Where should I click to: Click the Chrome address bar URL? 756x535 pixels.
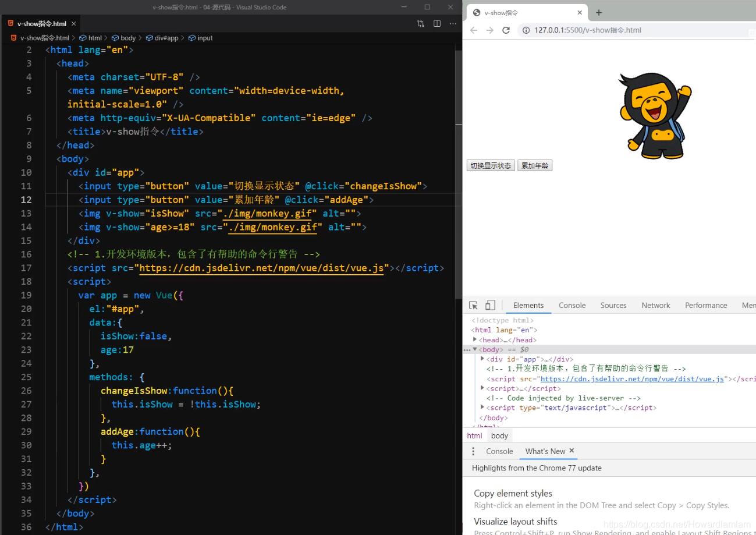click(x=587, y=30)
